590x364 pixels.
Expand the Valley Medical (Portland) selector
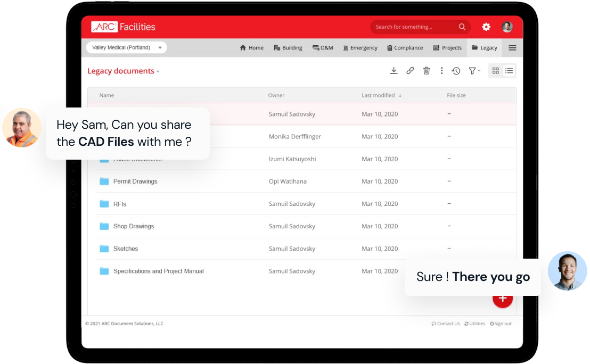coord(126,47)
